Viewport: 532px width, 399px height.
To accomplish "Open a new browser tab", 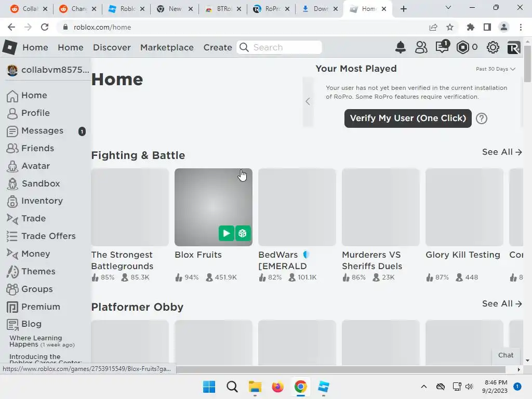I will tap(403, 9).
